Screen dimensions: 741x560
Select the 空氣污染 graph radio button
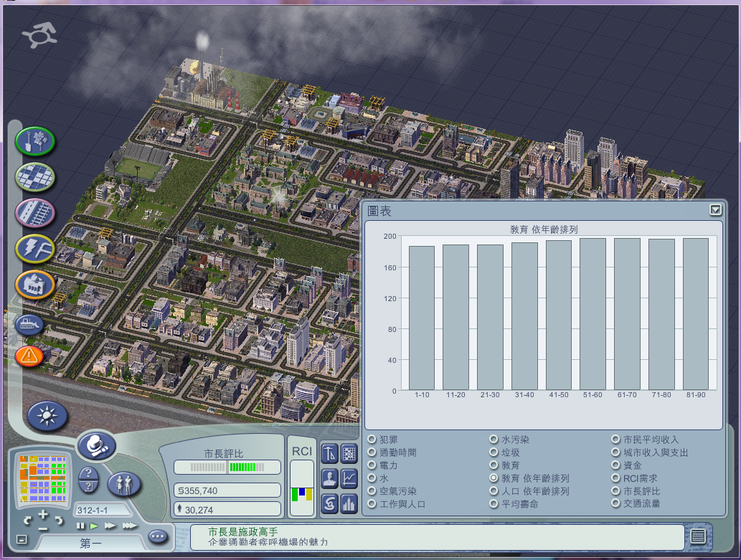click(x=372, y=491)
